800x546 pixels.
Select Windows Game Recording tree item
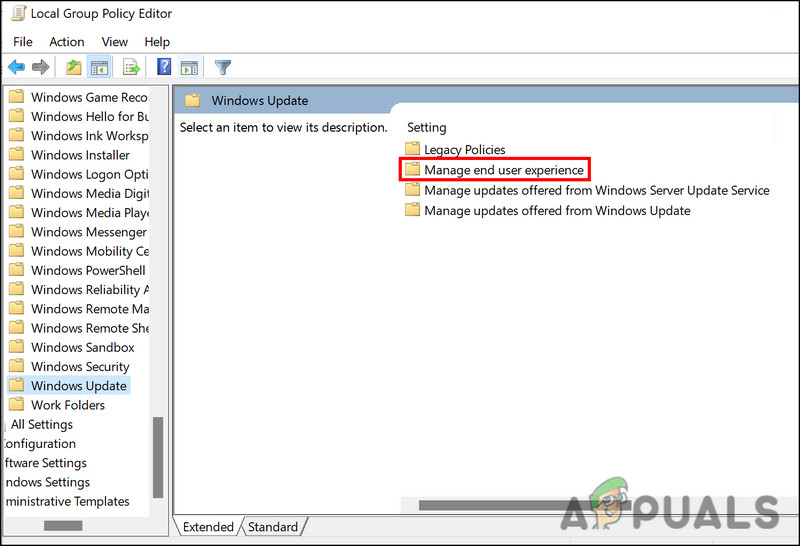pos(89,97)
